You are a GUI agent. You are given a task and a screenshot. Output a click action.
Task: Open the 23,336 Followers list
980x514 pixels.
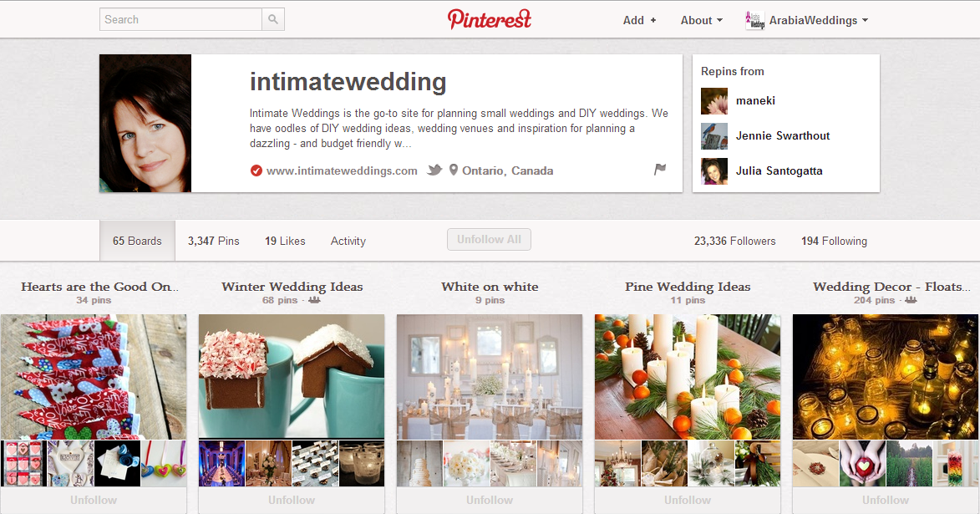point(734,241)
